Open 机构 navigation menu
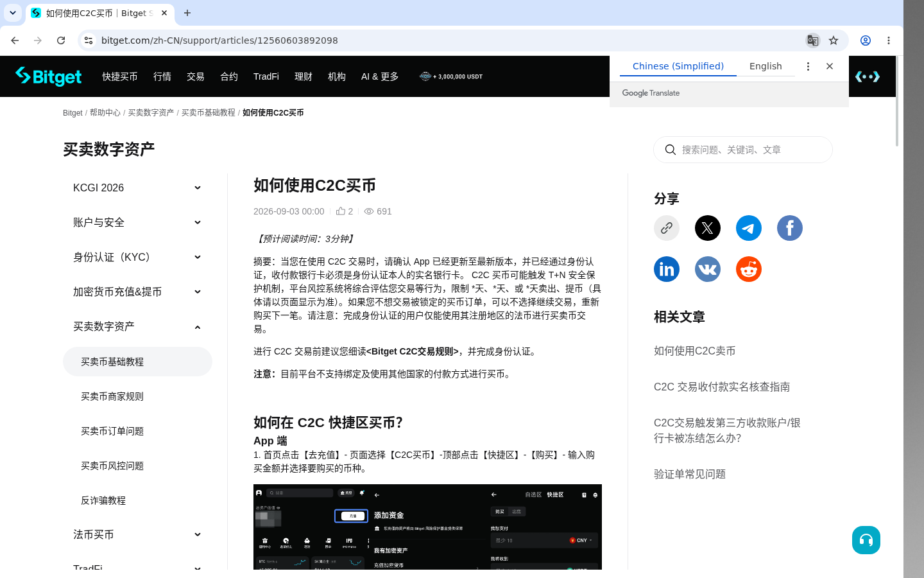Image resolution: width=924 pixels, height=578 pixels. pyautogui.click(x=337, y=76)
